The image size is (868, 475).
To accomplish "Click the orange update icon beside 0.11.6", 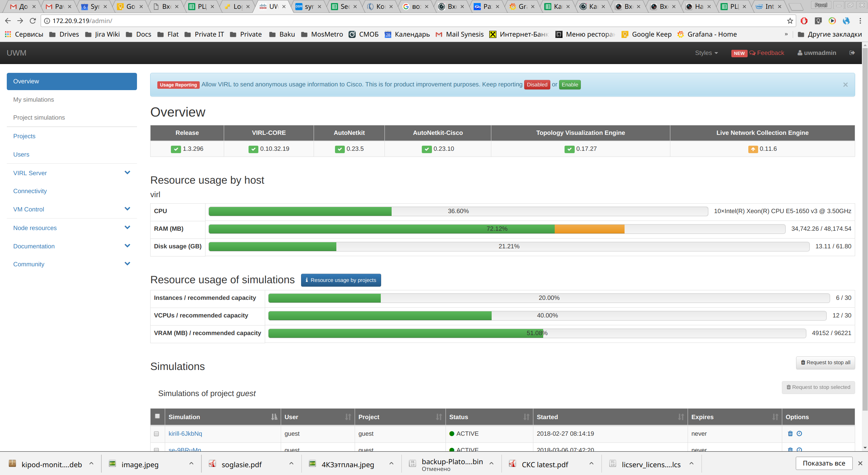I will click(753, 149).
